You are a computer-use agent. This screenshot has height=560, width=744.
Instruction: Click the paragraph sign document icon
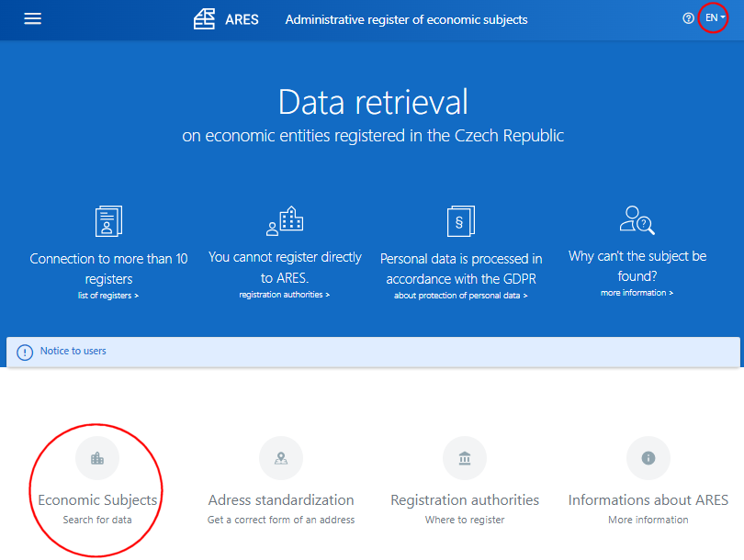[x=461, y=221]
